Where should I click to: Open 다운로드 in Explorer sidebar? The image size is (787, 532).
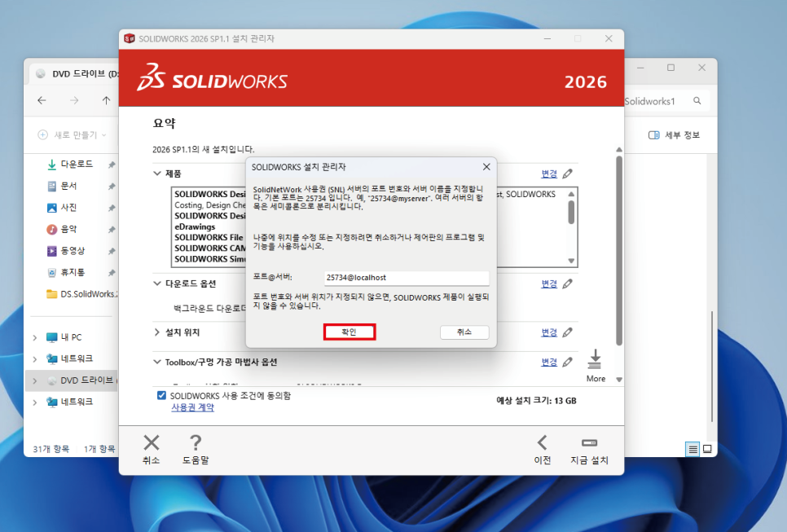coord(77,164)
